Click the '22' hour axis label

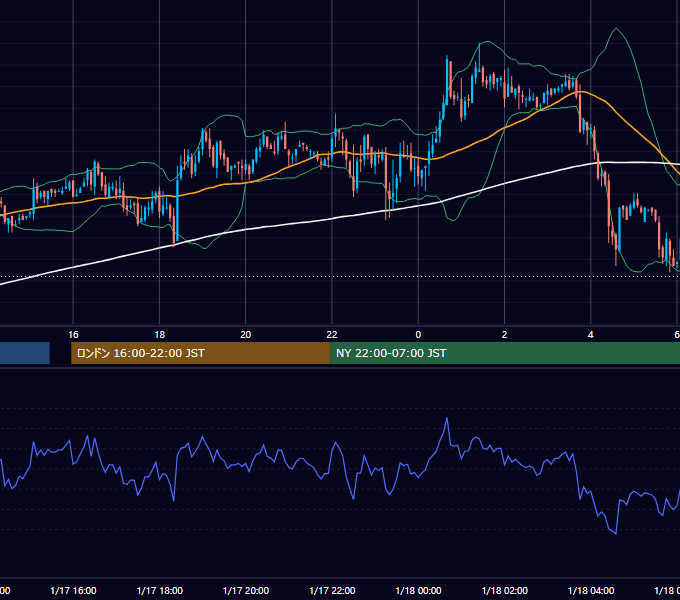tap(332, 335)
